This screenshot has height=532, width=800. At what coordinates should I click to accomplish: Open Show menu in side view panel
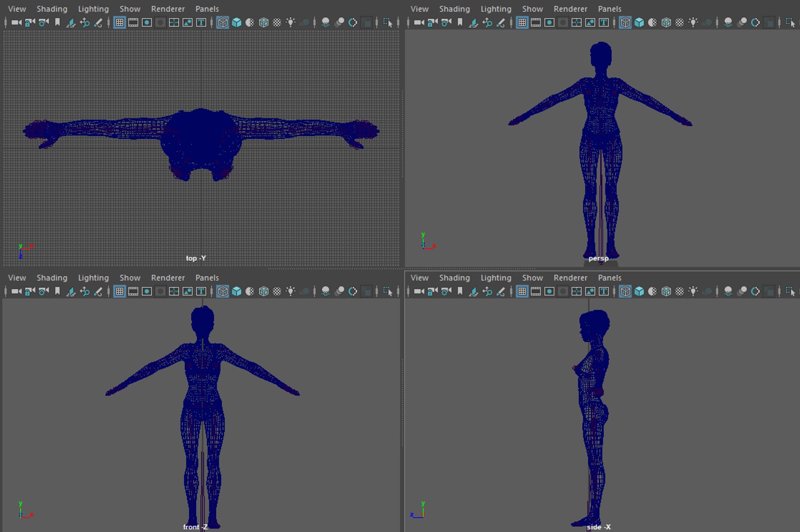[533, 278]
